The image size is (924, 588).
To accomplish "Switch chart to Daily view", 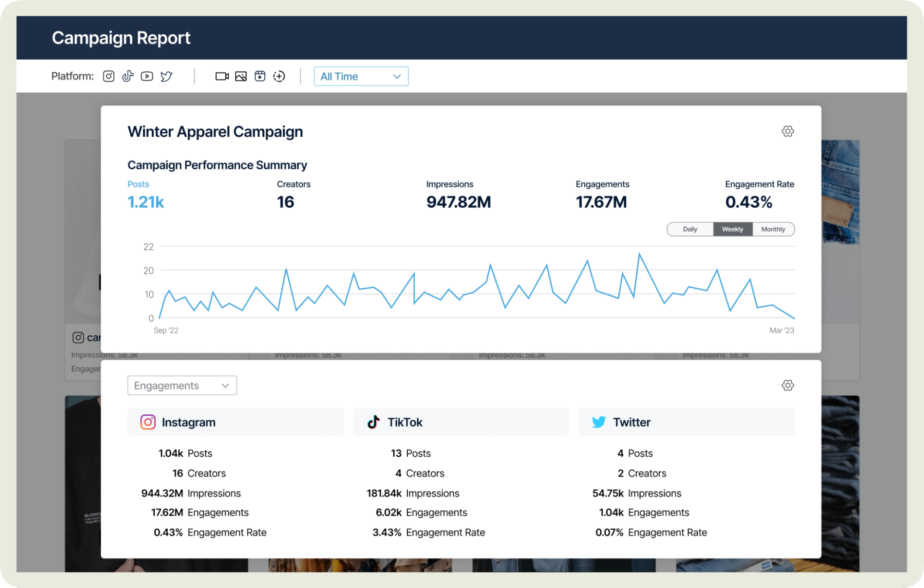I will (x=690, y=229).
